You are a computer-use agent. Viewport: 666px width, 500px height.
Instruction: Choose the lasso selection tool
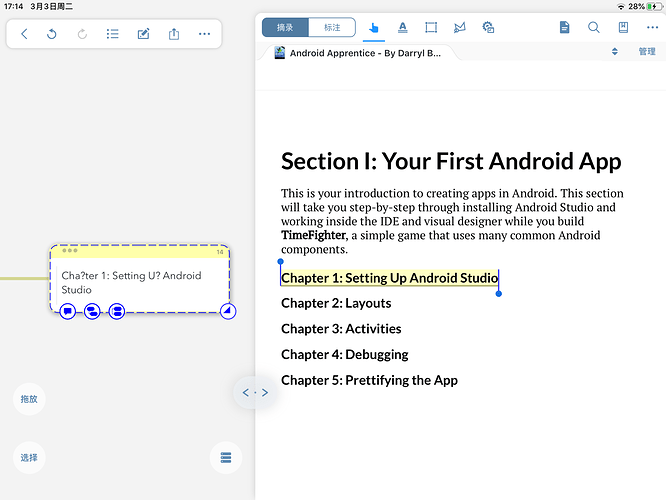pyautogui.click(x=460, y=28)
